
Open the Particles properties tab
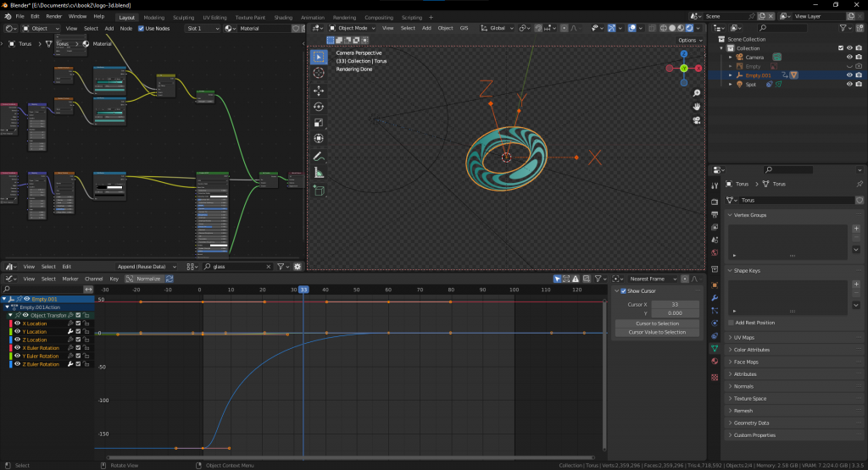click(x=715, y=311)
